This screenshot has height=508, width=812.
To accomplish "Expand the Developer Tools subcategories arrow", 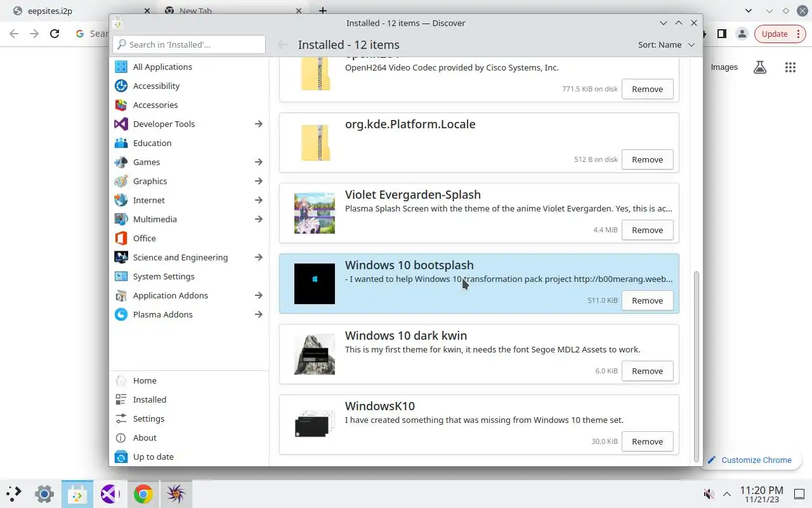I will 258,124.
